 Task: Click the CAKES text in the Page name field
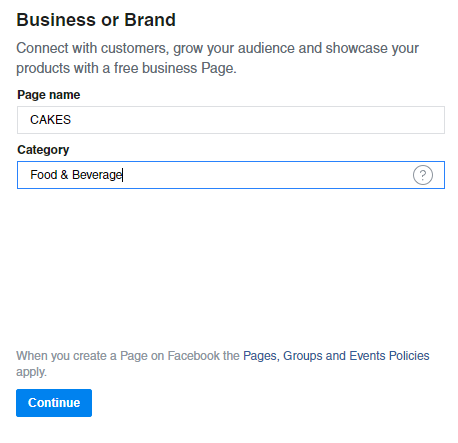[x=50, y=120]
